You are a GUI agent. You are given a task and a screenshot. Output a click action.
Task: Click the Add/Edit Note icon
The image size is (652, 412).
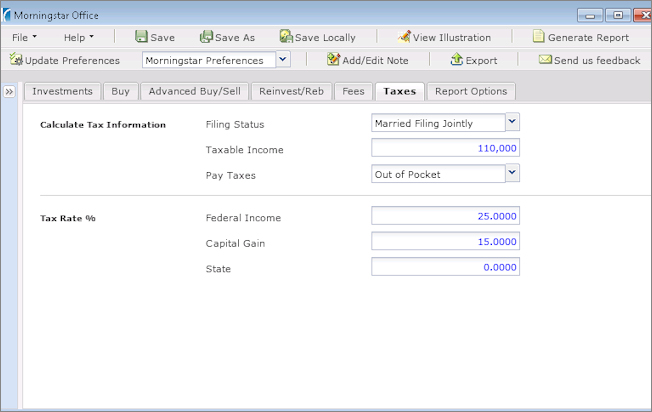(x=334, y=60)
